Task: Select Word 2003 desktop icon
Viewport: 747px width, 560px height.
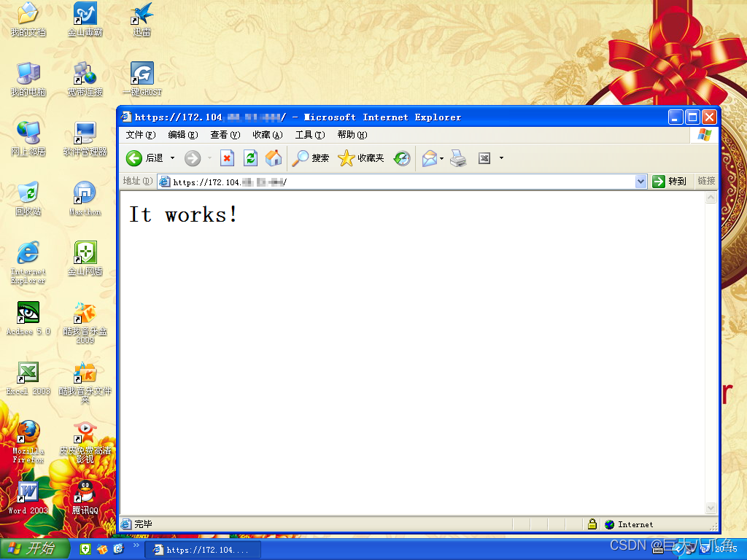Action: pyautogui.click(x=28, y=498)
